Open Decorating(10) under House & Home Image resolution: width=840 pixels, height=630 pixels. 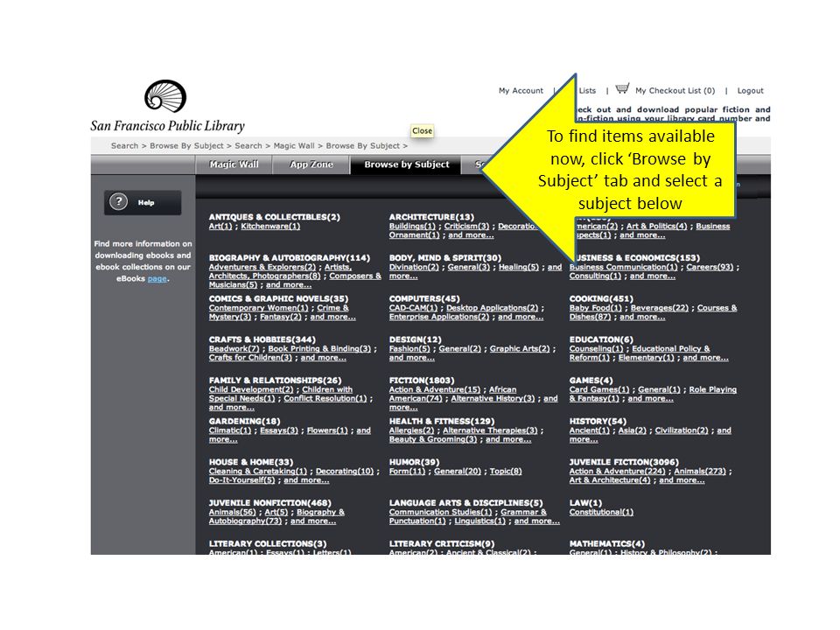345,471
